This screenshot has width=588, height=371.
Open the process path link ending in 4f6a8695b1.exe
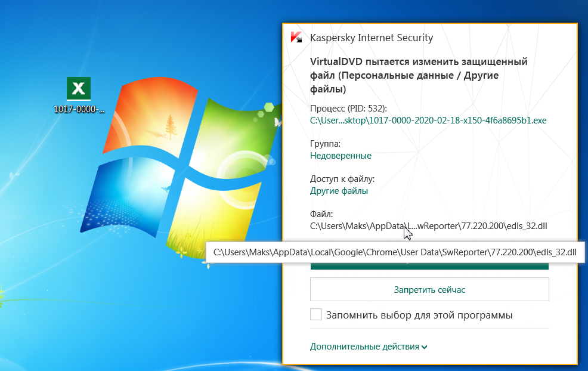(428, 120)
